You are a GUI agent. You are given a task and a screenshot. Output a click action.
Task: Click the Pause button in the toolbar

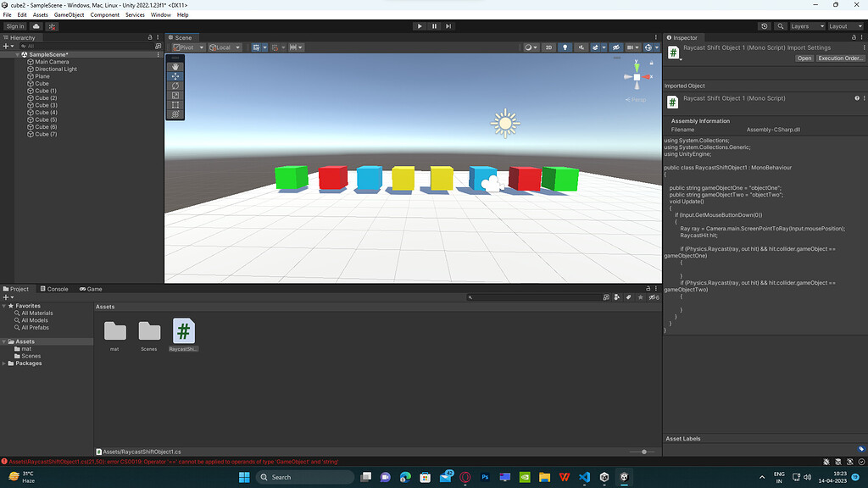pos(433,25)
